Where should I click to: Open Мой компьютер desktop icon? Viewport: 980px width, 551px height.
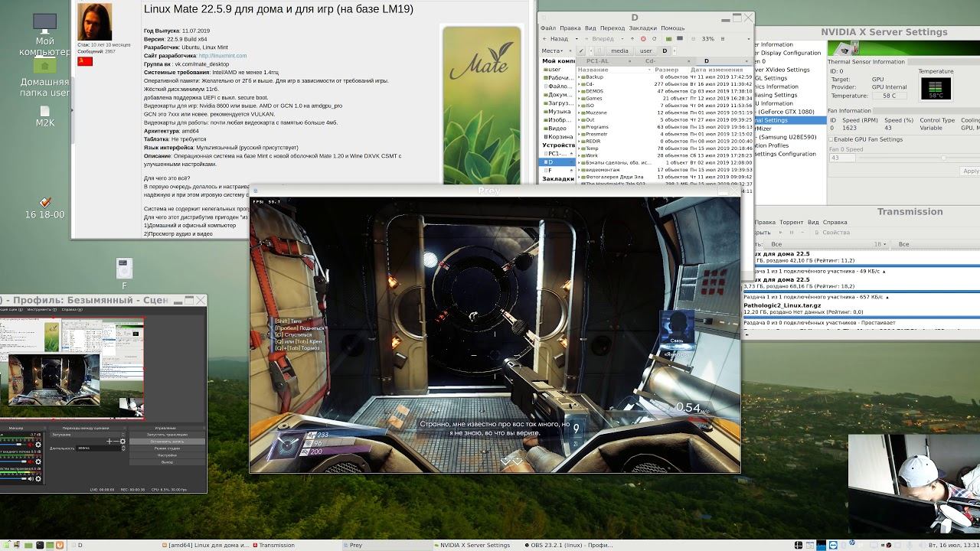click(x=44, y=34)
